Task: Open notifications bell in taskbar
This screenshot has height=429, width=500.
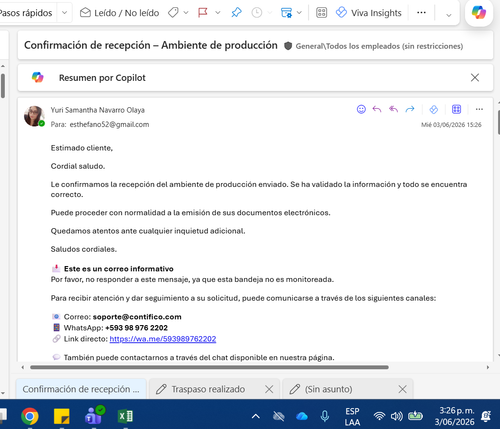Action: point(486,416)
